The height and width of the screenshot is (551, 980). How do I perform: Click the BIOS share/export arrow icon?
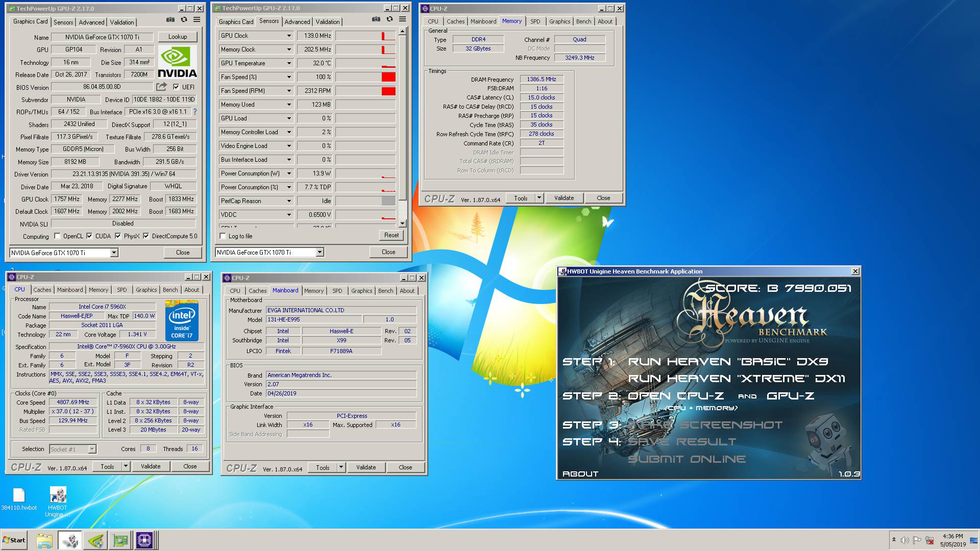click(162, 87)
